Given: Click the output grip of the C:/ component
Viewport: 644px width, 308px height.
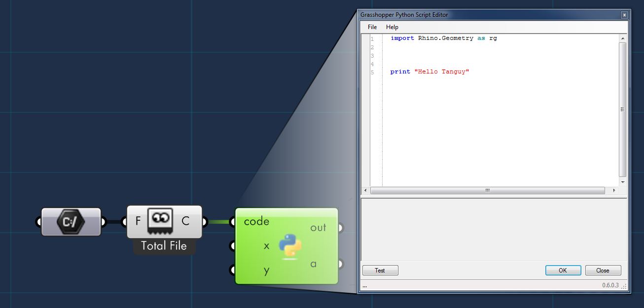Looking at the screenshot, I should tap(103, 222).
